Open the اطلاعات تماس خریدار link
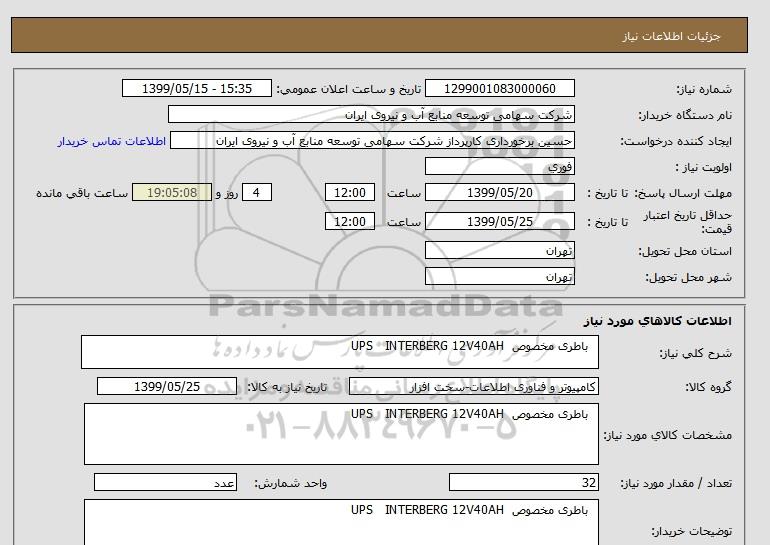This screenshot has width=770, height=545. [111, 141]
